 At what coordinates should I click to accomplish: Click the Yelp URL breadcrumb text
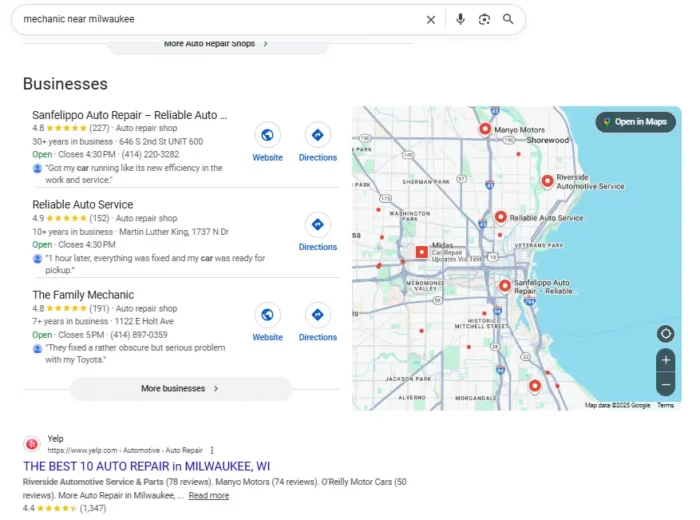pyautogui.click(x=125, y=450)
